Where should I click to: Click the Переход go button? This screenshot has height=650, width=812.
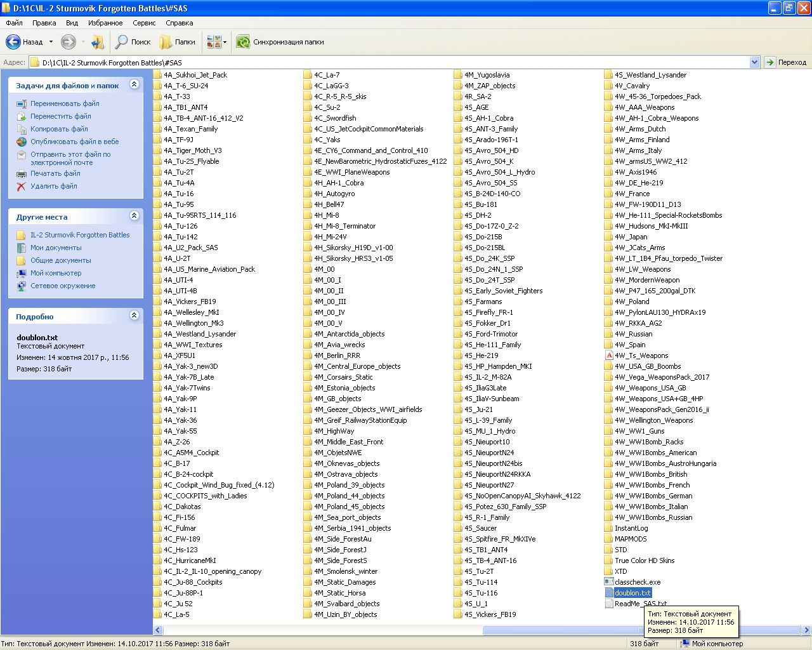click(x=786, y=62)
